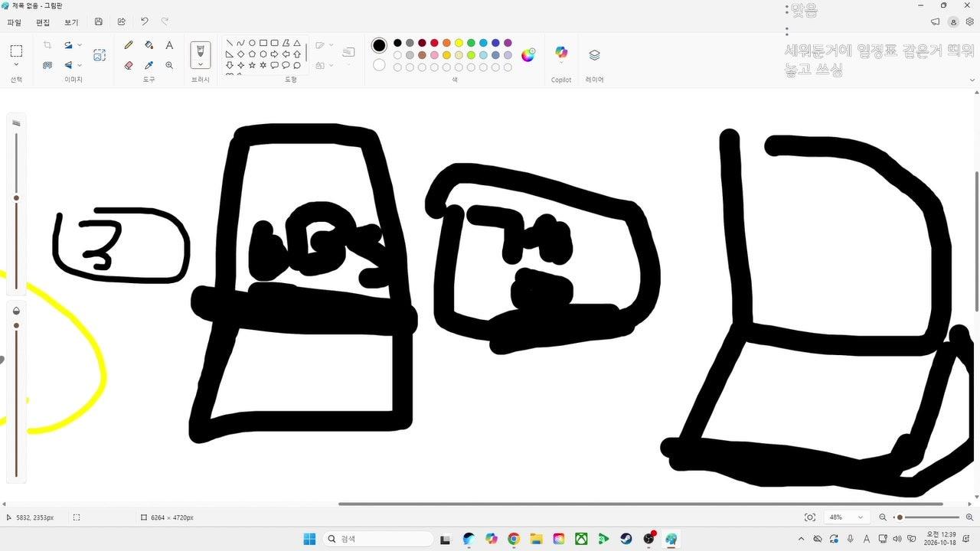Expand the Selection options chevron
The height and width of the screenshot is (551, 980).
coord(16,65)
